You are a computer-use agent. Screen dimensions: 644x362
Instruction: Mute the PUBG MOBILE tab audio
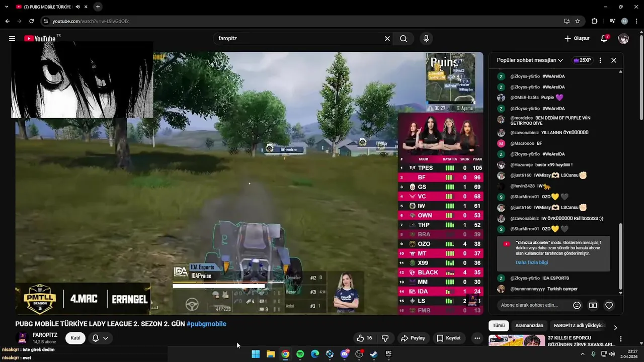coord(78,7)
